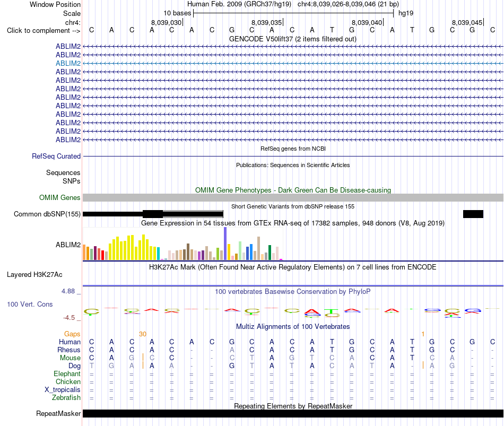Click the RepeatMasker track label
The height and width of the screenshot is (426, 504).
pos(58,413)
